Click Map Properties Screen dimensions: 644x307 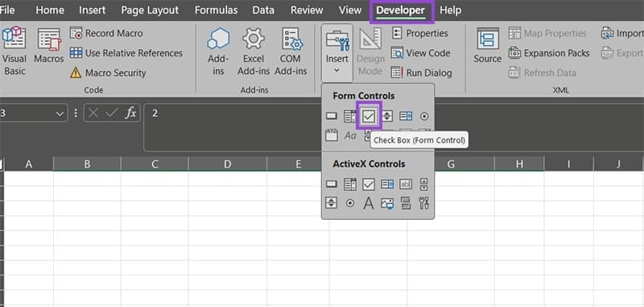click(x=547, y=33)
